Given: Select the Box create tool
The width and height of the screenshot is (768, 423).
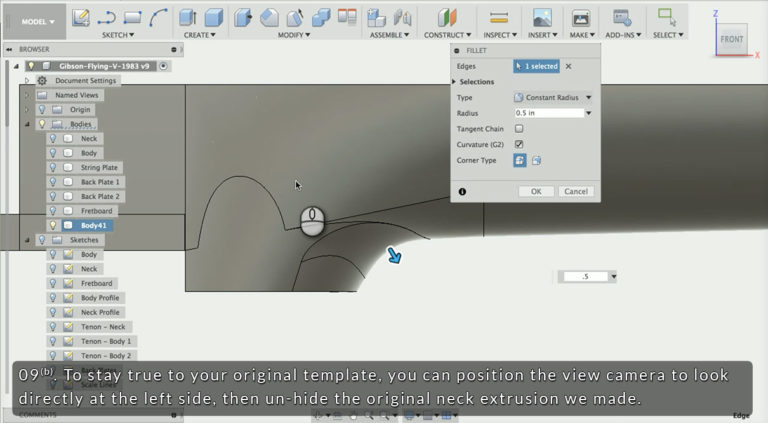Looking at the screenshot, I should (212, 17).
